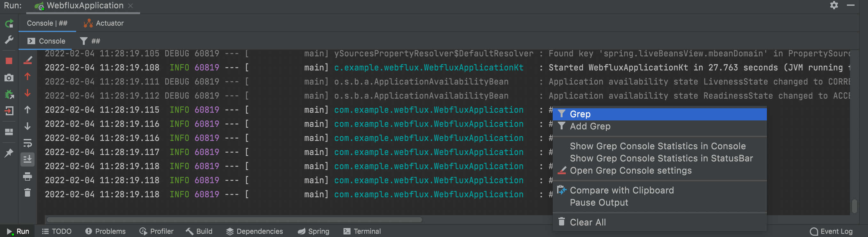Open the Problems tool window
868x237 pixels.
[106, 231]
